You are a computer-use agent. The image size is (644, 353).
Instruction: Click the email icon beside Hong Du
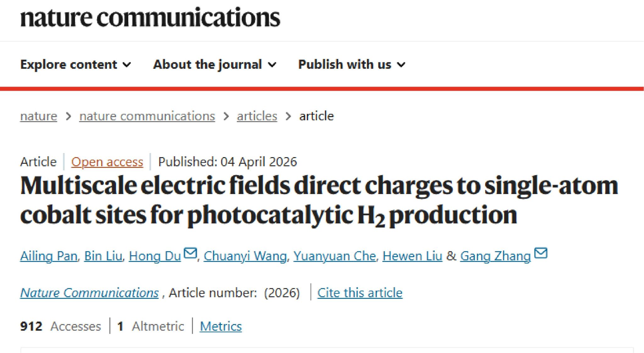(190, 253)
